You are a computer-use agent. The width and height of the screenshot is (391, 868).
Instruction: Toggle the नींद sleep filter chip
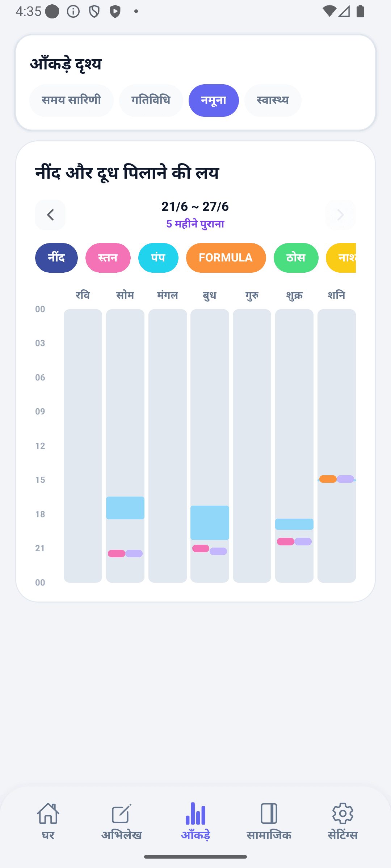click(56, 258)
